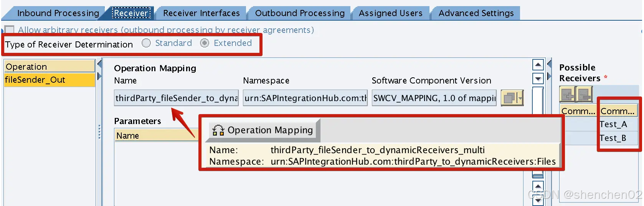
Task: Expand the operation list with the right splitter arrow
Action: tap(99, 76)
